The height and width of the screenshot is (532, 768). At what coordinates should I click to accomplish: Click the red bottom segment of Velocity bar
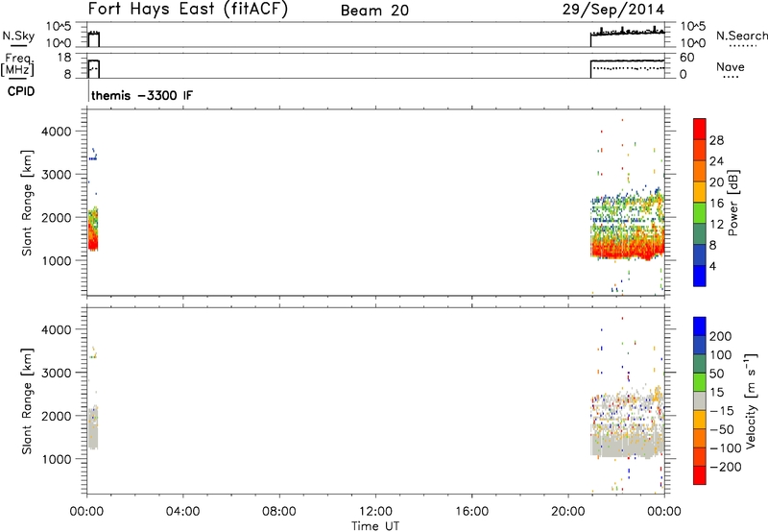pos(700,475)
